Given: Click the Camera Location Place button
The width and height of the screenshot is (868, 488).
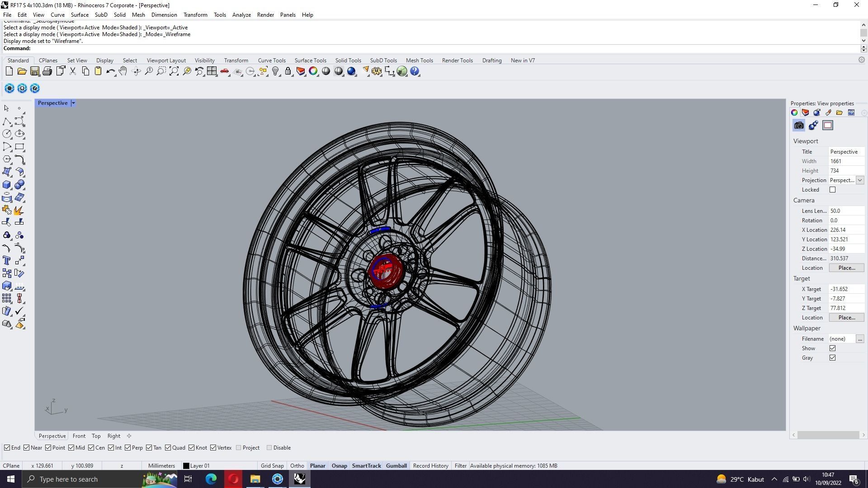Looking at the screenshot, I should tap(846, 268).
